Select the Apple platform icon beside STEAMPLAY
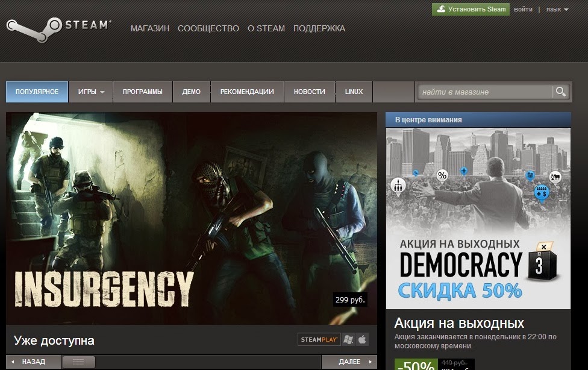This screenshot has height=370, width=588. tap(361, 339)
